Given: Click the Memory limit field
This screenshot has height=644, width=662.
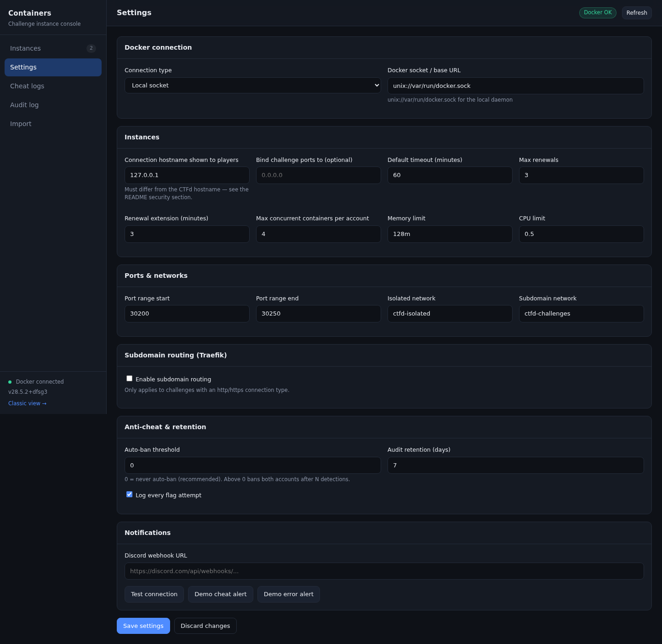Looking at the screenshot, I should point(450,234).
